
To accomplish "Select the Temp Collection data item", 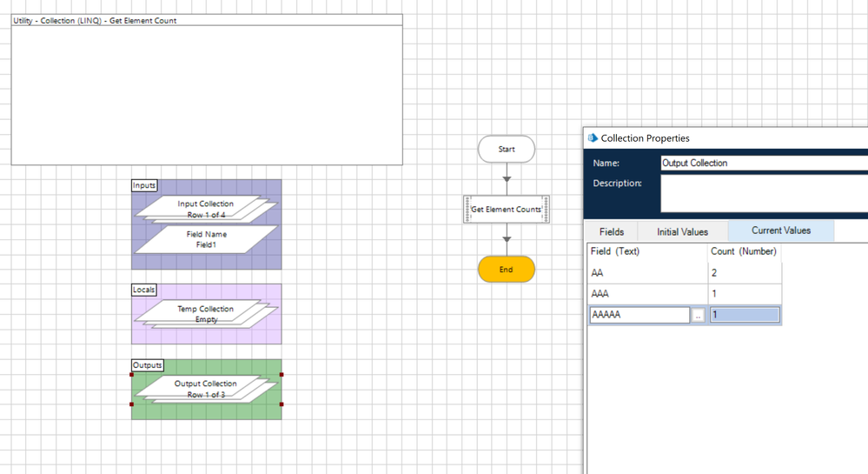I will point(205,314).
